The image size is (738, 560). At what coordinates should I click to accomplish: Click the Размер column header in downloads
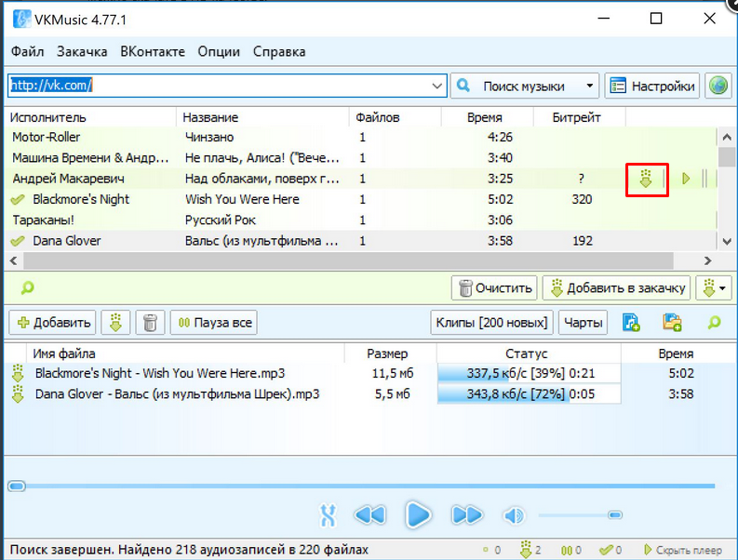pos(390,353)
